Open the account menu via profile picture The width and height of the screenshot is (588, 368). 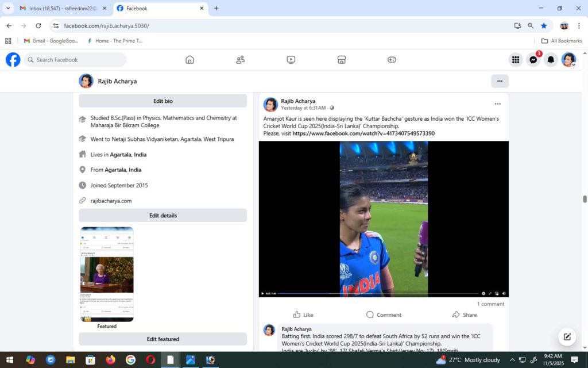568,60
